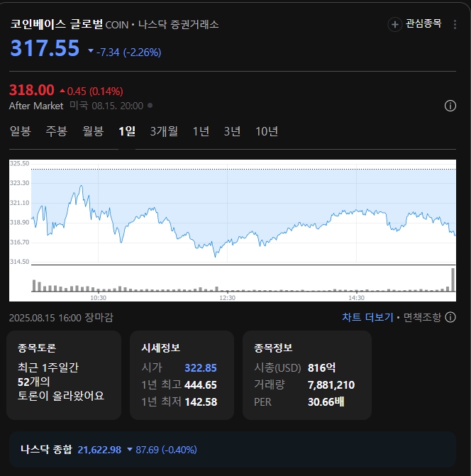
Task: Open the three-dot more options menu
Action: [x=455, y=24]
